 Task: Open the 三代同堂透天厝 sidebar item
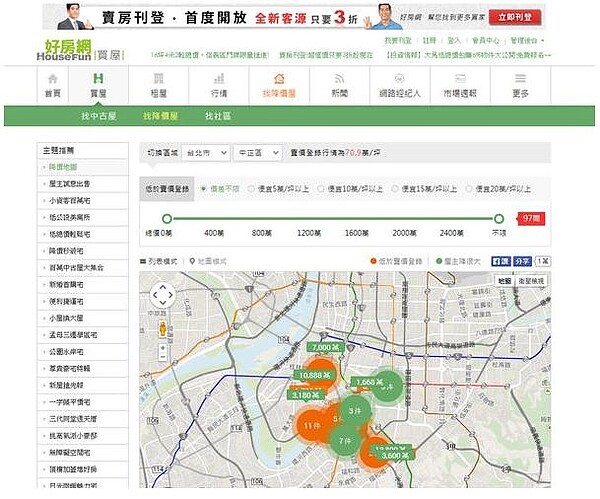[73, 419]
